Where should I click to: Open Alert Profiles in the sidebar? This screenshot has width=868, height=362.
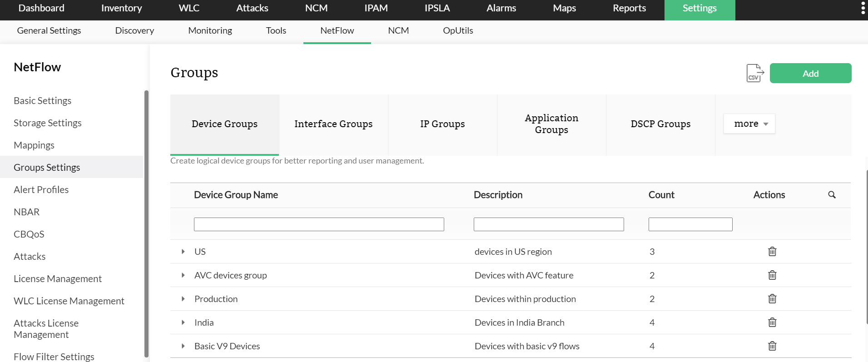pos(41,190)
